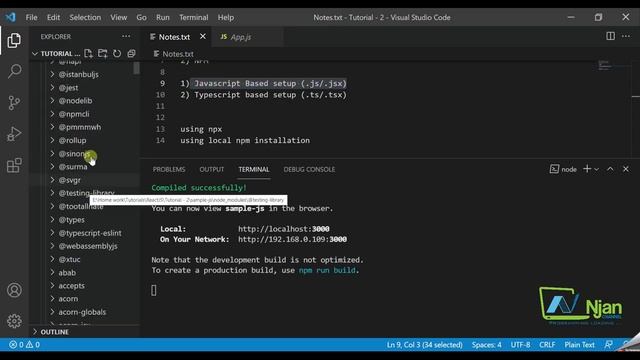640x360 pixels.
Task: Expand the @svgr folder
Action: (69, 180)
